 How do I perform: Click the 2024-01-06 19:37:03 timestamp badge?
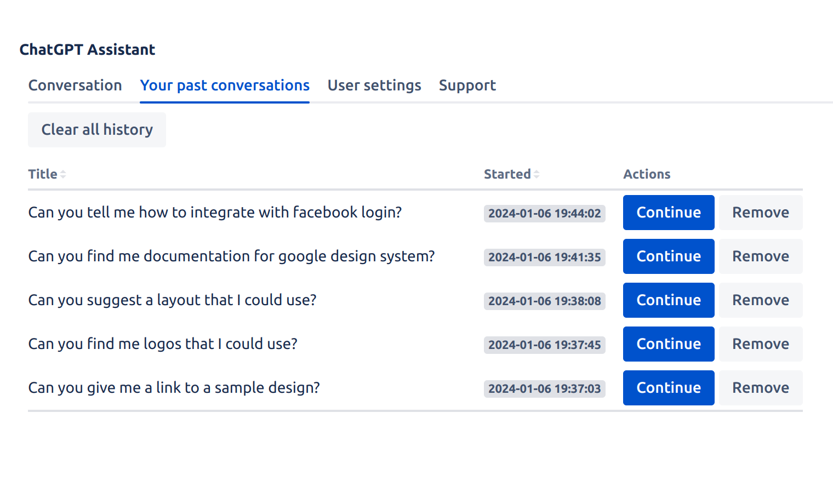click(x=544, y=389)
